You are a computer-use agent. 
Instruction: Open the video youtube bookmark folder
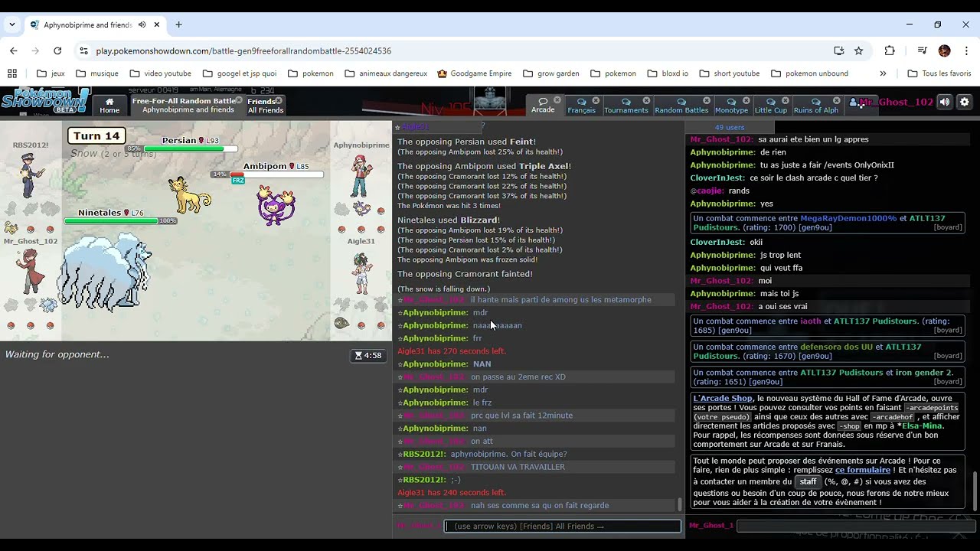pos(161,73)
